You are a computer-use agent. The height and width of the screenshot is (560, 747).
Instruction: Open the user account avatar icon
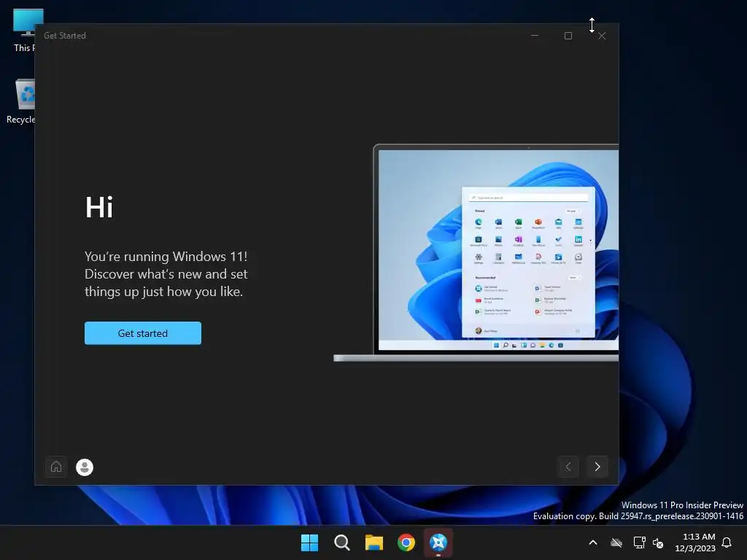(85, 467)
